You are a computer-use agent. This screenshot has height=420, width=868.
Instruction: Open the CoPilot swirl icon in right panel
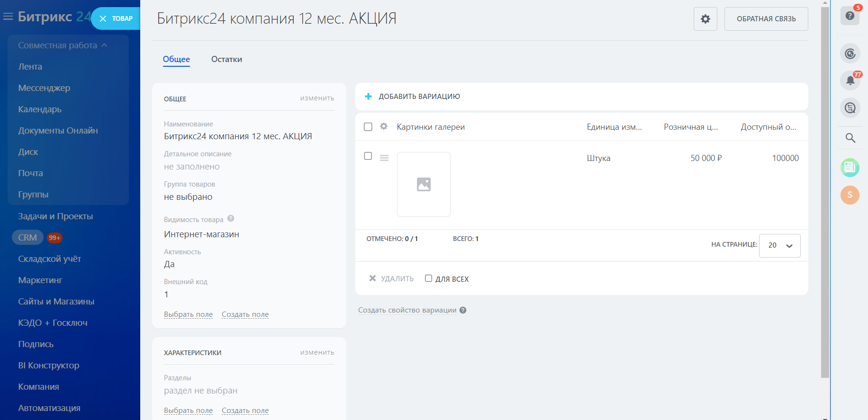850,54
